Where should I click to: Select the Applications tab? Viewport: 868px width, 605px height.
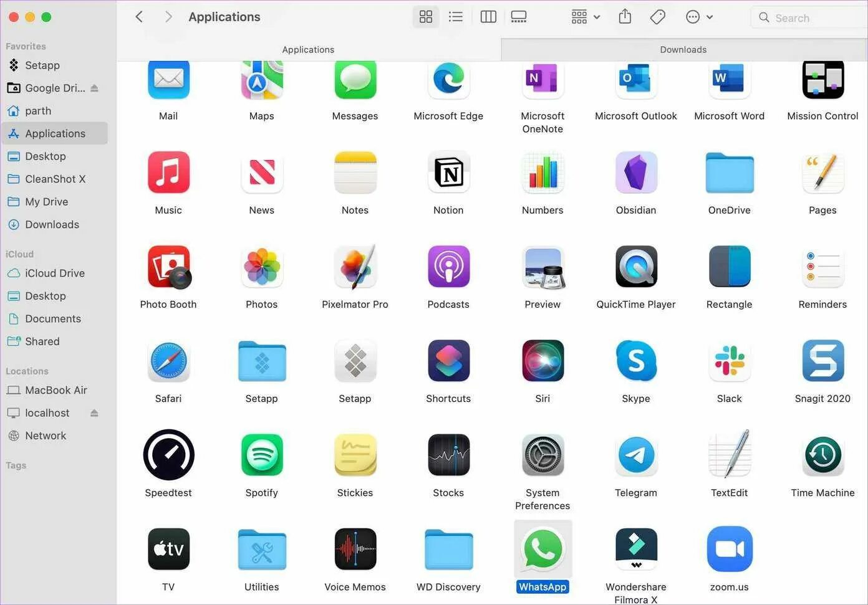(x=308, y=49)
